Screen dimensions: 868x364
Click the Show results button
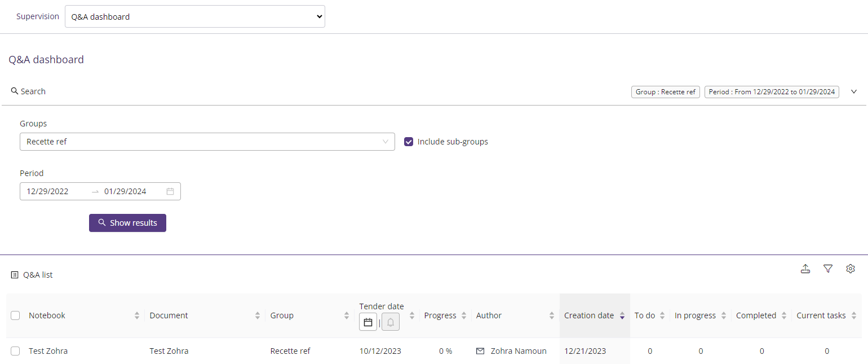click(127, 223)
